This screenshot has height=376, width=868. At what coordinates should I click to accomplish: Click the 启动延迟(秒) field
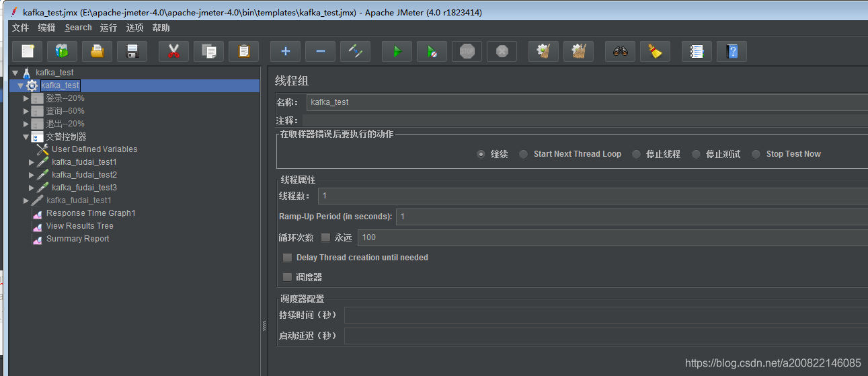(606, 336)
